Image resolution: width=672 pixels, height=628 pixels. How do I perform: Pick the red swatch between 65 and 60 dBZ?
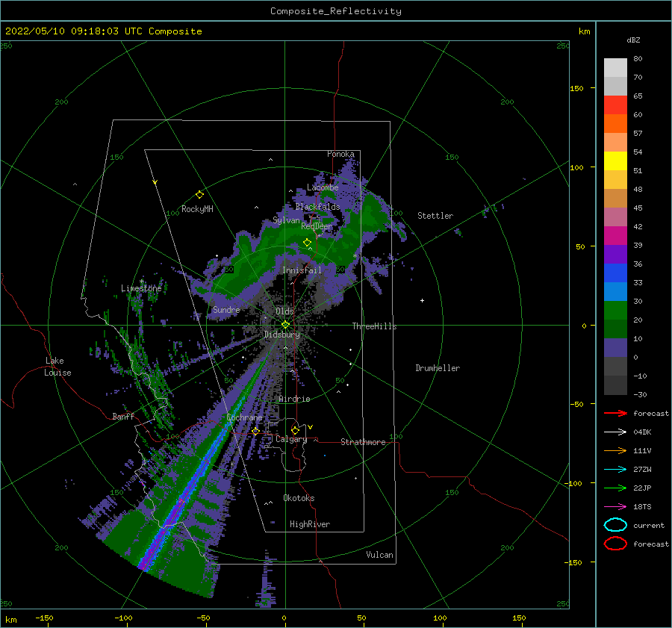coord(615,105)
